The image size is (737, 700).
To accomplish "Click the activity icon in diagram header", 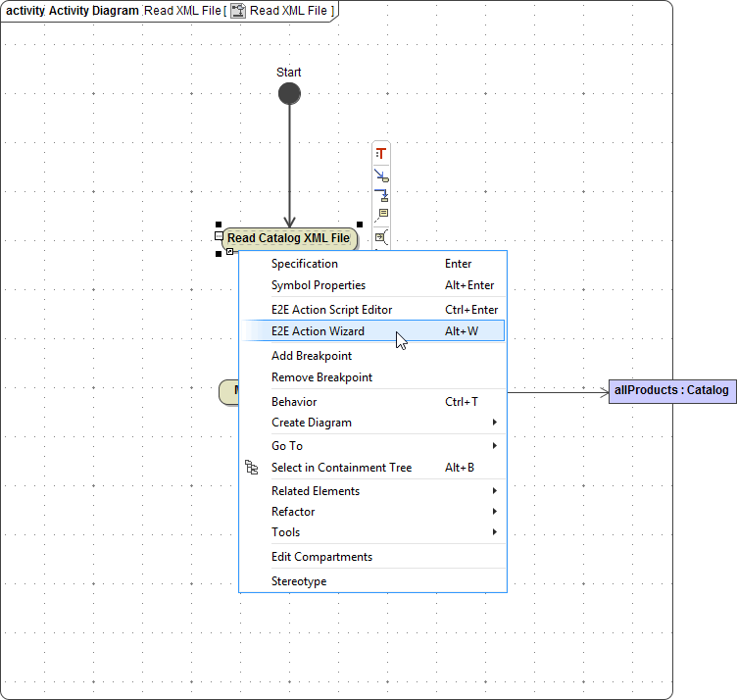I will 238,11.
